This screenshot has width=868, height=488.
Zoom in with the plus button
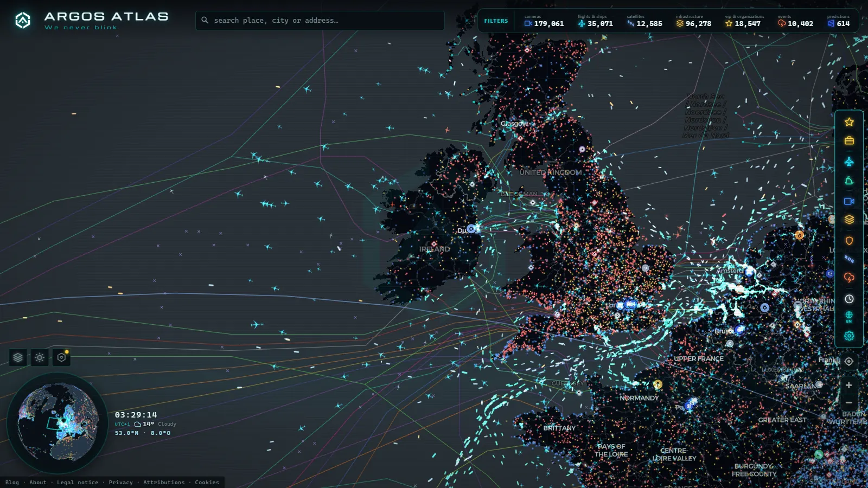[x=849, y=385]
